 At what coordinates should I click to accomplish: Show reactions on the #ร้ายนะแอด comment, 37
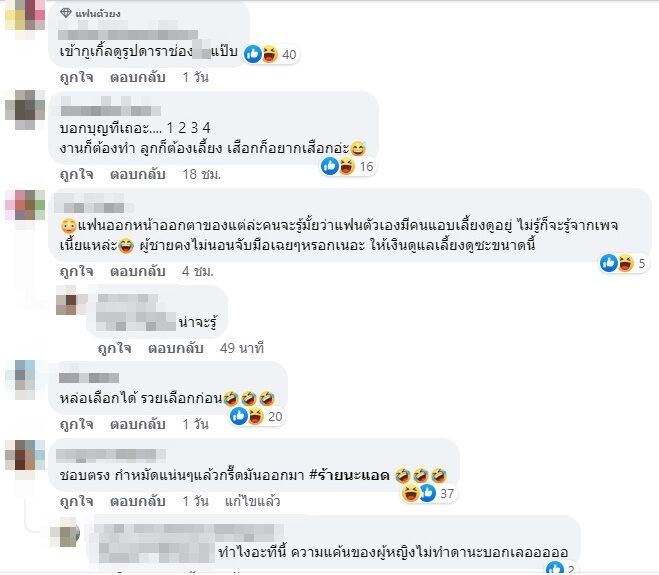(428, 493)
